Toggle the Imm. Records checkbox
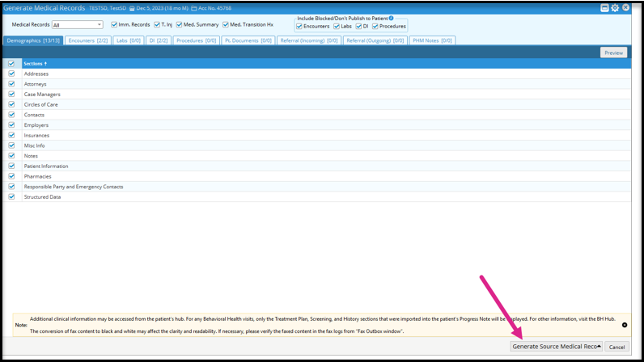644x362 pixels. (114, 24)
